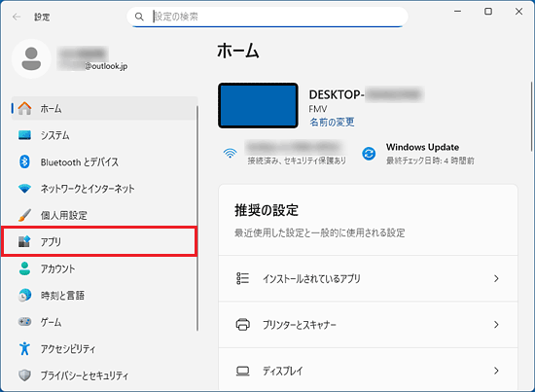
Task: Click the sidebar vertical scrollbar
Action: 196,218
